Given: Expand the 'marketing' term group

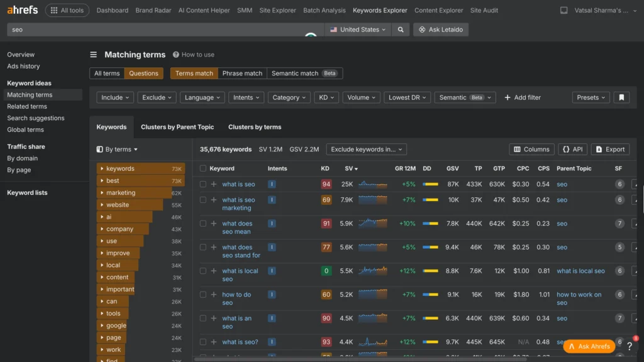Looking at the screenshot, I should (102, 193).
